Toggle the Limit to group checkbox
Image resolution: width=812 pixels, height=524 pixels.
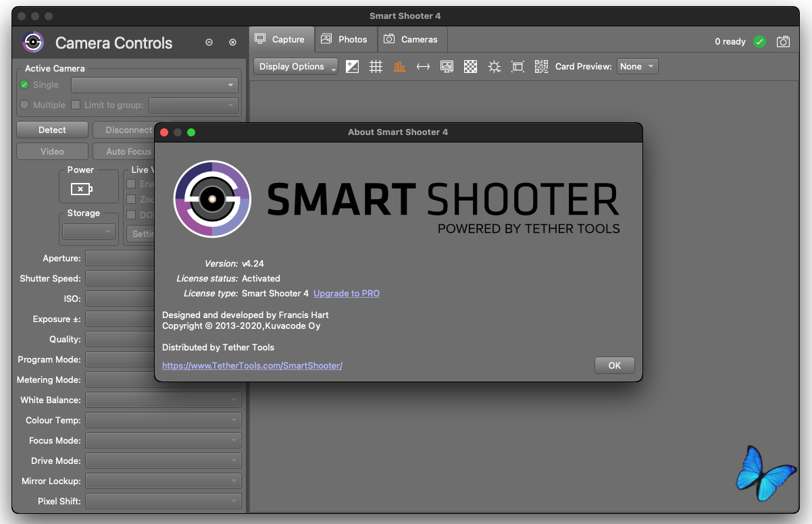pos(76,105)
